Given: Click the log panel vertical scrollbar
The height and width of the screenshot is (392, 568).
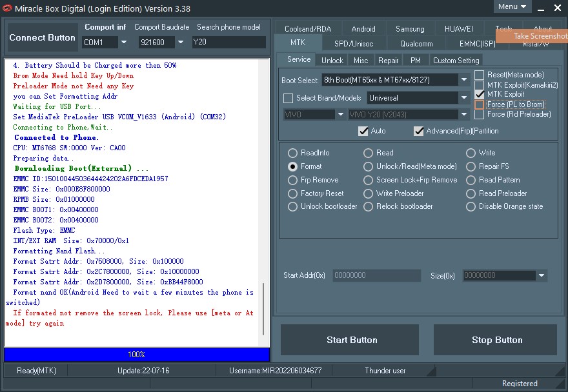Looking at the screenshot, I should 264,309.
